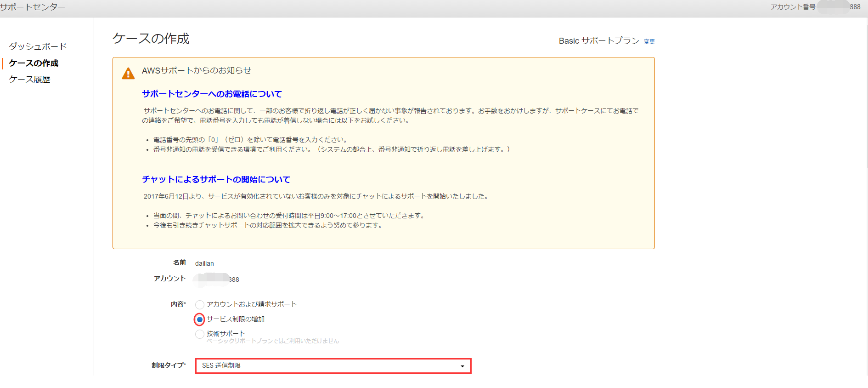This screenshot has height=388, width=868.
Task: Click the orange warning triangle icon
Action: click(x=128, y=74)
